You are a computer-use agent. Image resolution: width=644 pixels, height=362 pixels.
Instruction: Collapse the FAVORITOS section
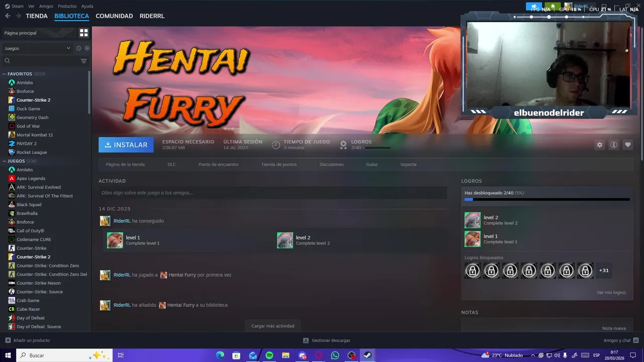pyautogui.click(x=5, y=74)
